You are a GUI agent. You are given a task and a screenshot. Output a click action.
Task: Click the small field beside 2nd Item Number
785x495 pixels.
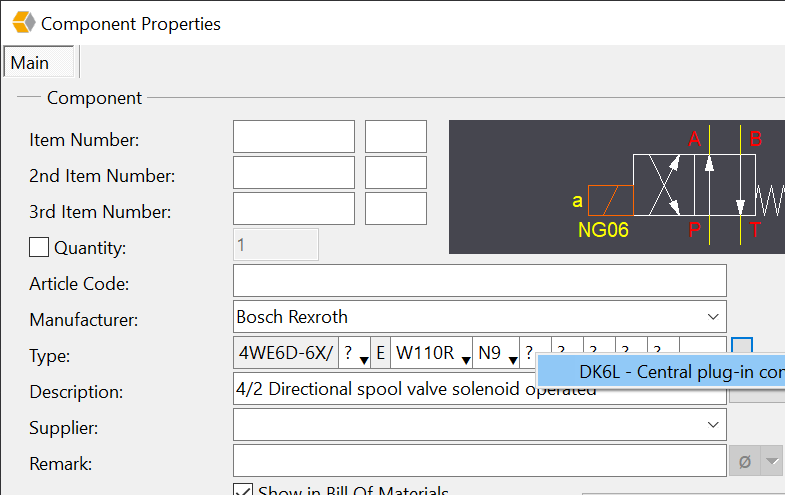(x=396, y=172)
